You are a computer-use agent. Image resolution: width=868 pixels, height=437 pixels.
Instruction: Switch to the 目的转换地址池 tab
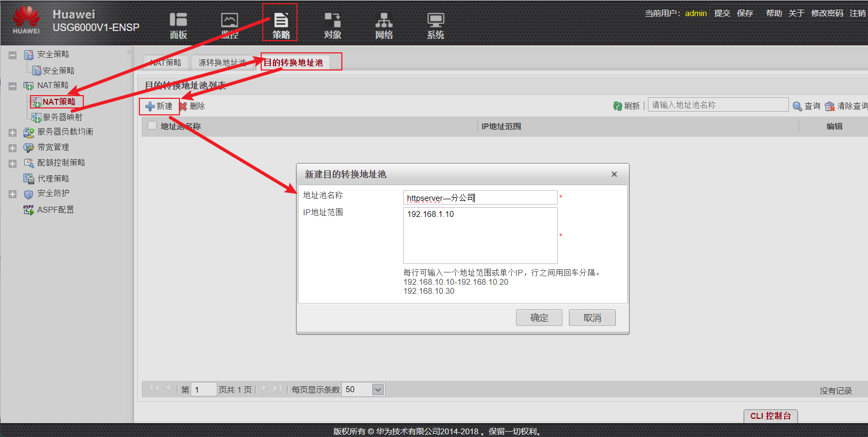coord(293,63)
